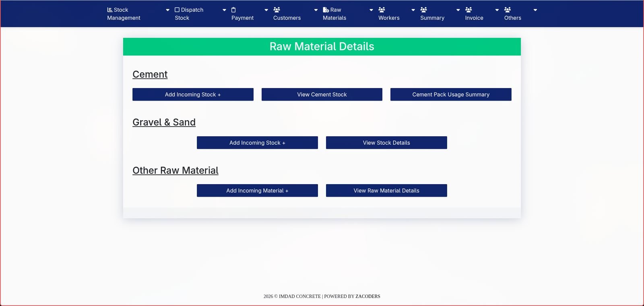
Task: Expand the Stock Management dropdown arrow
Action: click(x=168, y=10)
